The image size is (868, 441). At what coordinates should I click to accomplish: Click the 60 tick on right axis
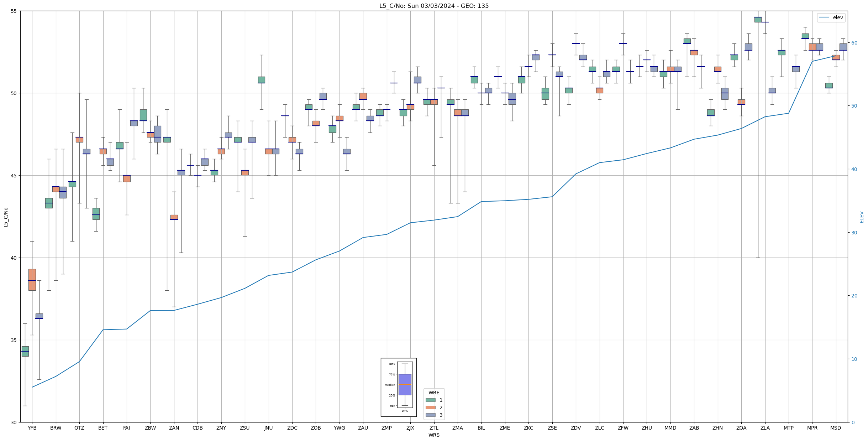click(x=854, y=43)
